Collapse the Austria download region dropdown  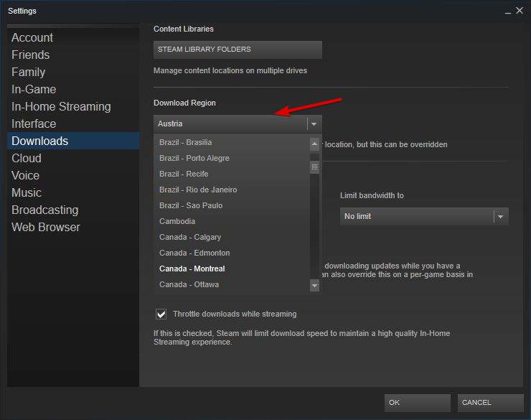[x=238, y=123]
